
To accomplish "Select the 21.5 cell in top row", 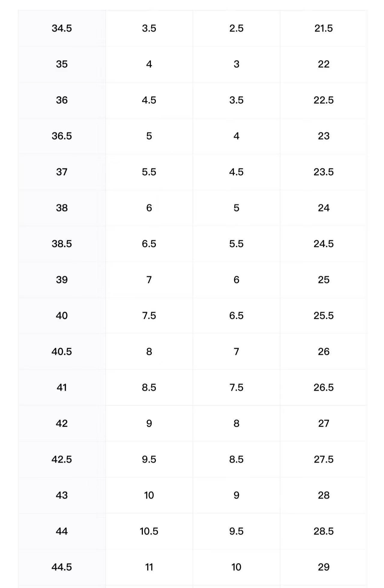I will (323, 28).
